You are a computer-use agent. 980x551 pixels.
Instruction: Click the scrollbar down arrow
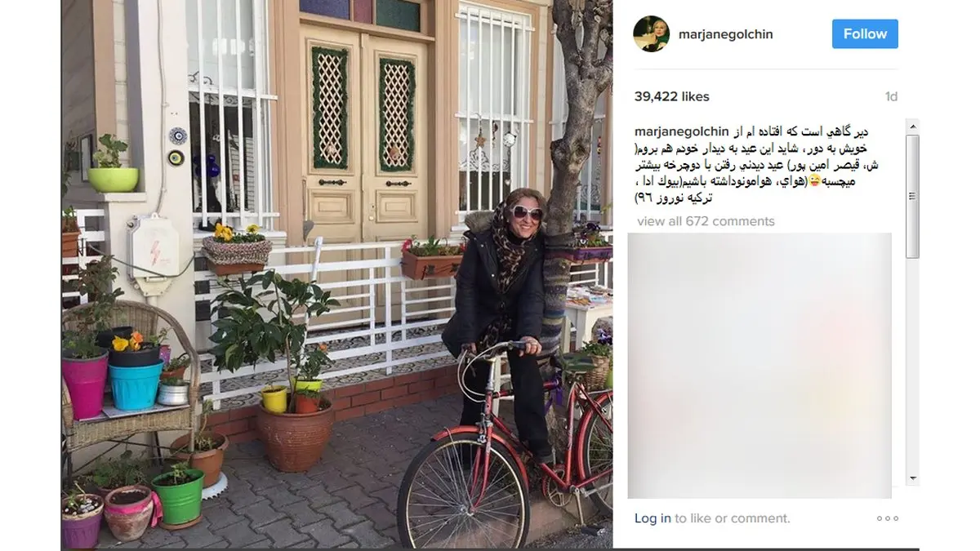click(913, 478)
